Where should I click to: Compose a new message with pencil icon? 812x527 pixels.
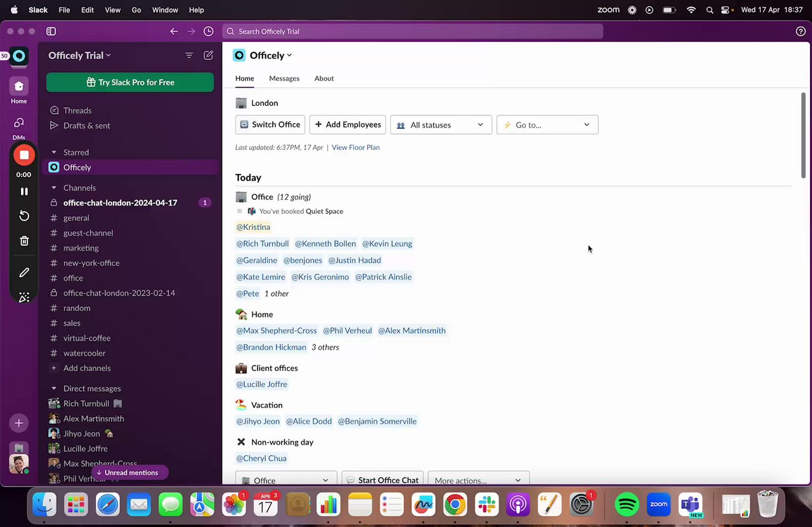click(x=208, y=55)
